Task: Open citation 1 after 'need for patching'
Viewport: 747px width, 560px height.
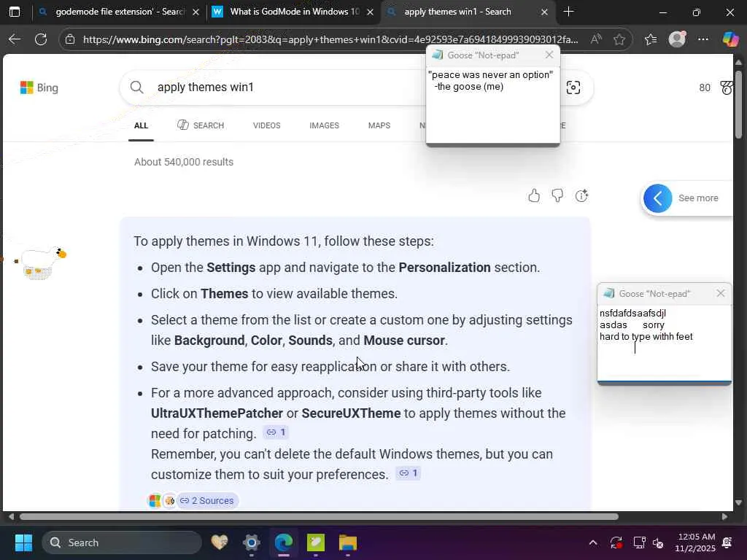Action: tap(276, 432)
